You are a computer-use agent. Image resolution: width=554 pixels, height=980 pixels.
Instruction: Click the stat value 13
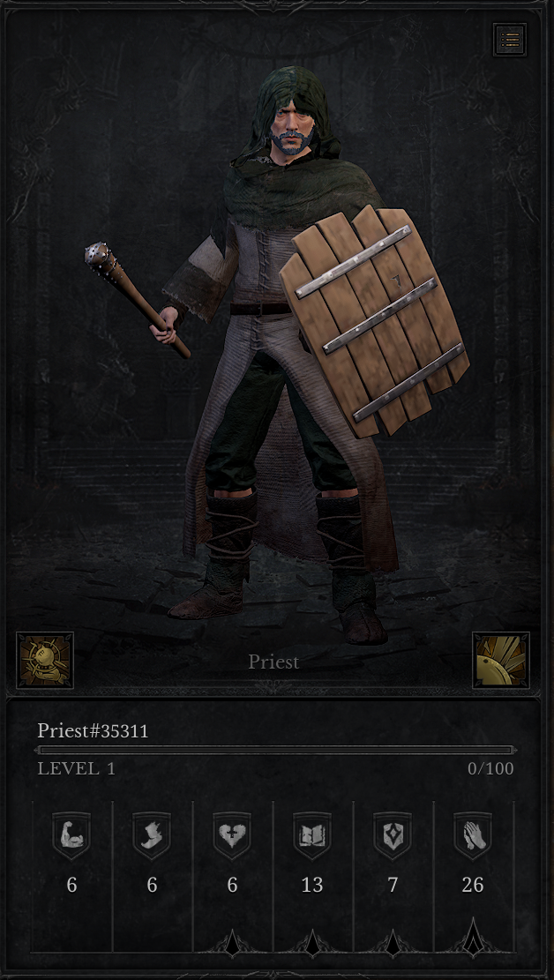click(x=312, y=885)
